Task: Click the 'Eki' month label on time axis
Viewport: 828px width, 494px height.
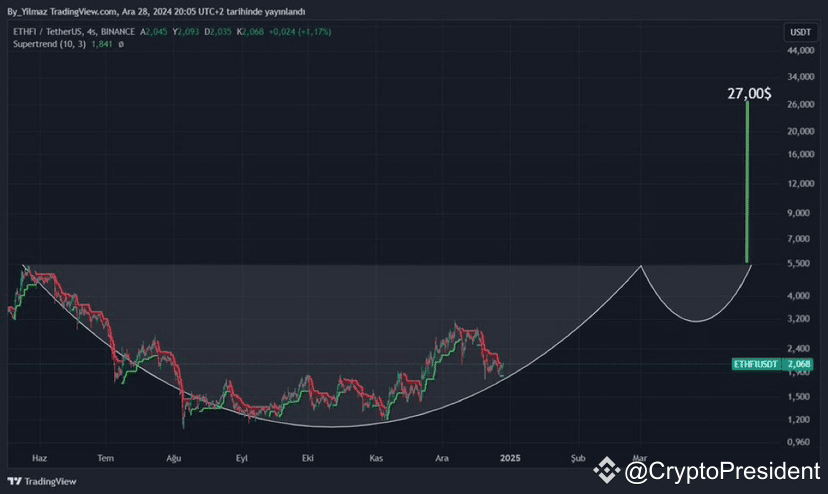Action: (x=308, y=458)
